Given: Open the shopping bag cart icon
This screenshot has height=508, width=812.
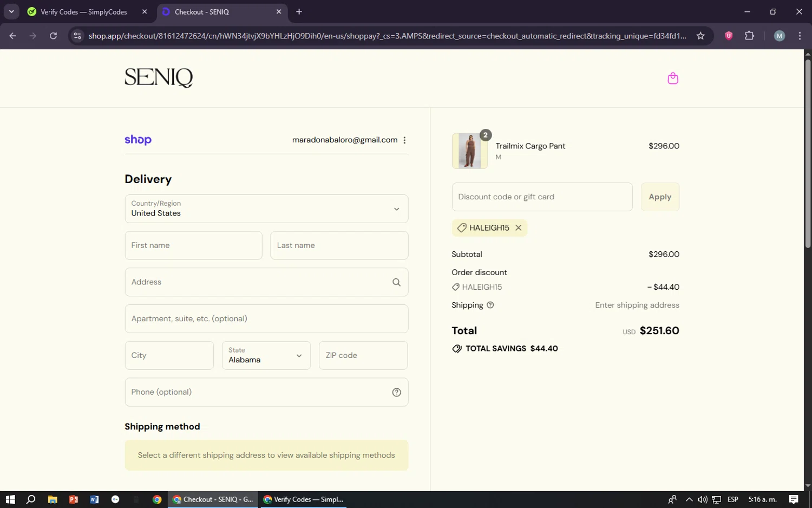Looking at the screenshot, I should point(673,79).
